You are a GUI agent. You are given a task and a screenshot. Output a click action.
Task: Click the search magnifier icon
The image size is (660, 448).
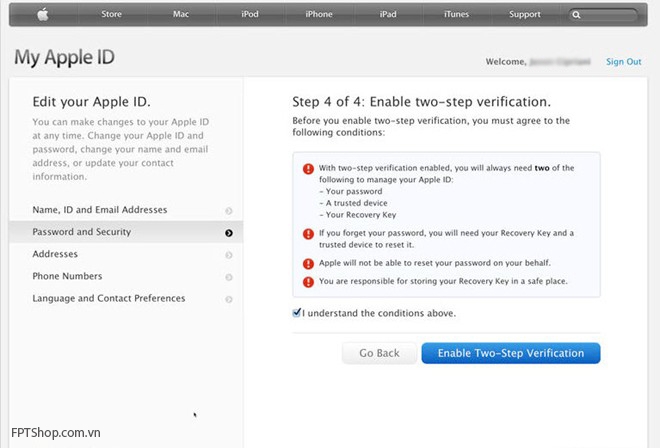(576, 15)
